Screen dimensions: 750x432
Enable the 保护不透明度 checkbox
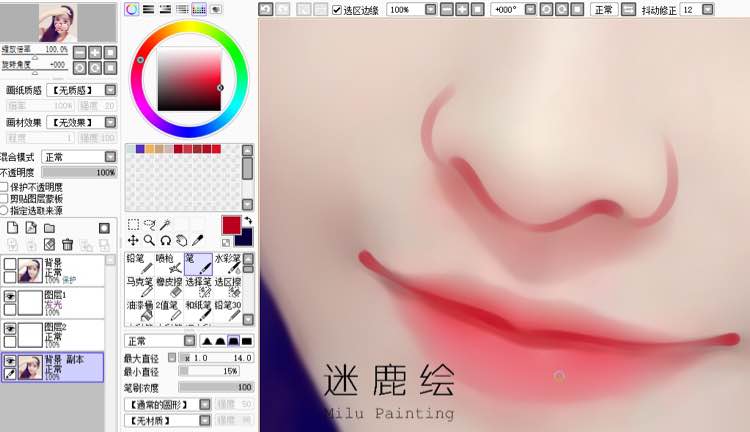coord(4,186)
